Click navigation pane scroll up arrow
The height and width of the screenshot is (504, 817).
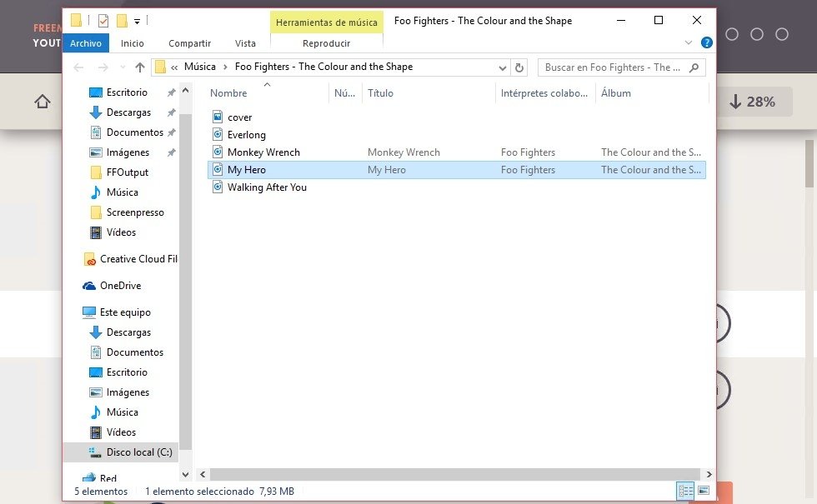tap(185, 91)
